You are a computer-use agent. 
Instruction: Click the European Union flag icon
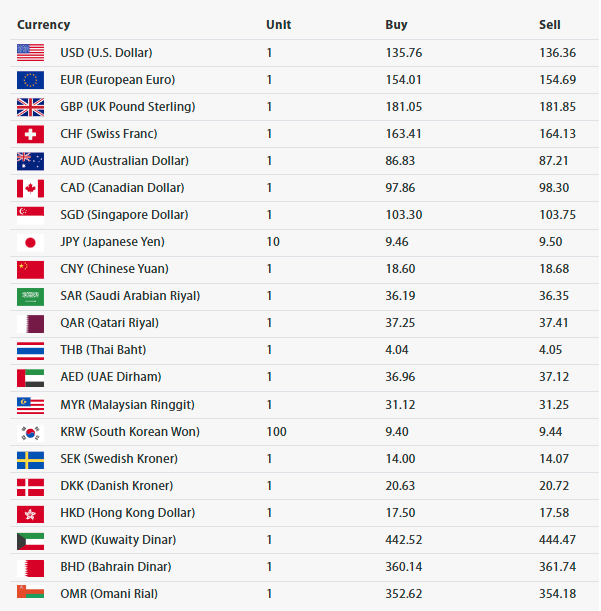pyautogui.click(x=30, y=80)
